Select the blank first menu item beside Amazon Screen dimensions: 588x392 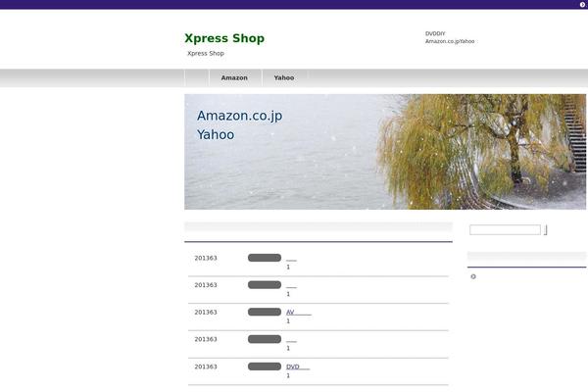pos(197,77)
